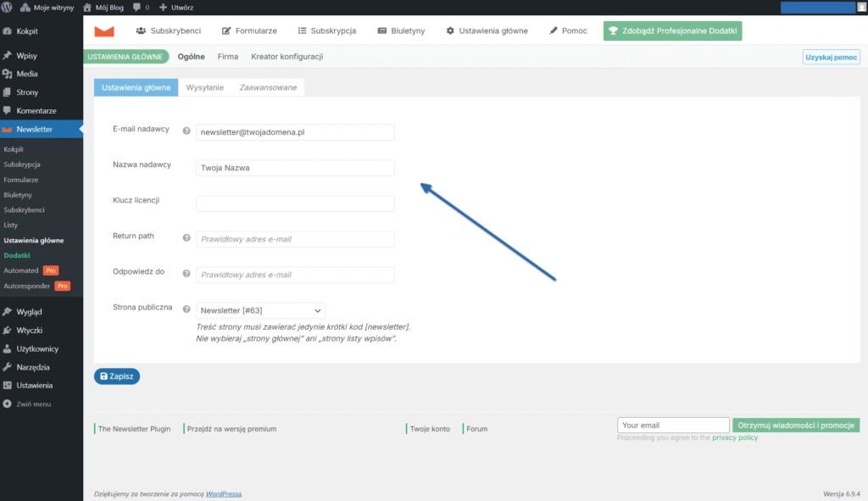Open Biuletyny in top navigation
This screenshot has height=501, width=868.
(x=402, y=31)
